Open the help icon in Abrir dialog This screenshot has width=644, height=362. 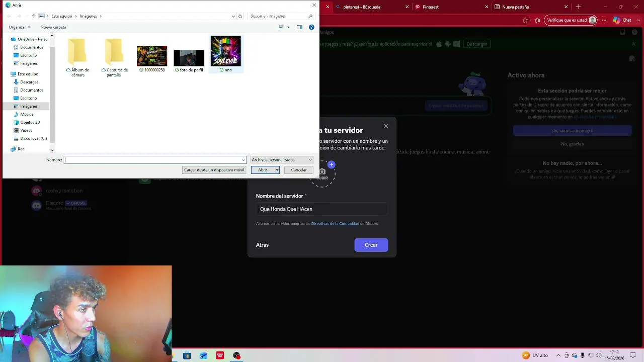311,27
